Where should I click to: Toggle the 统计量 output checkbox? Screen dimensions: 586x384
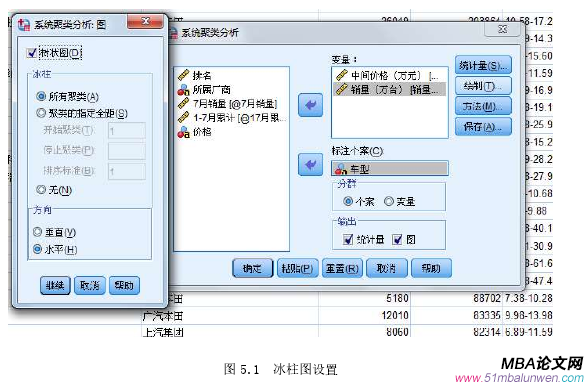tap(348, 239)
